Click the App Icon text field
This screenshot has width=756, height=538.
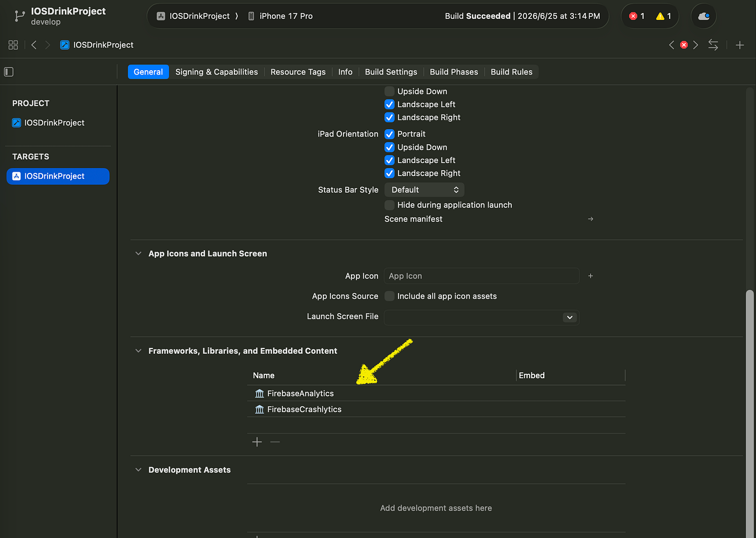pos(482,276)
